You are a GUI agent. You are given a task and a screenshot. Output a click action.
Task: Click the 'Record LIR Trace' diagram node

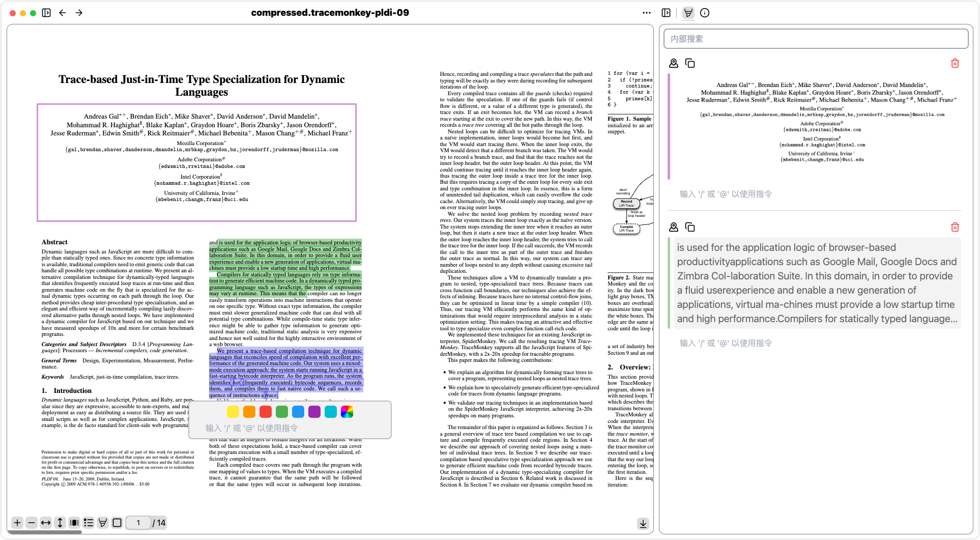coord(626,204)
